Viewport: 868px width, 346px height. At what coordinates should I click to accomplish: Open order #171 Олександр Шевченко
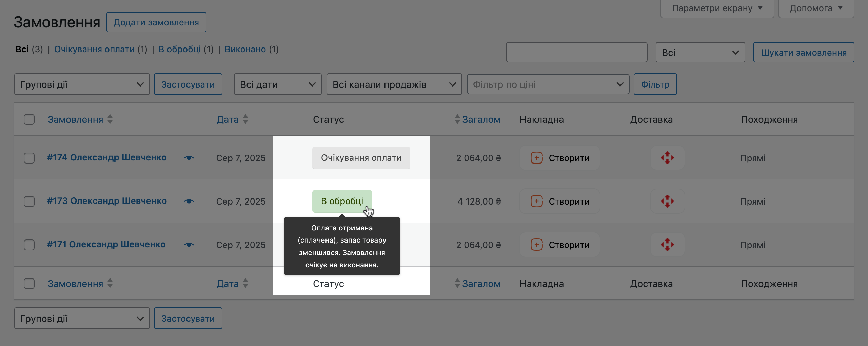click(x=106, y=244)
